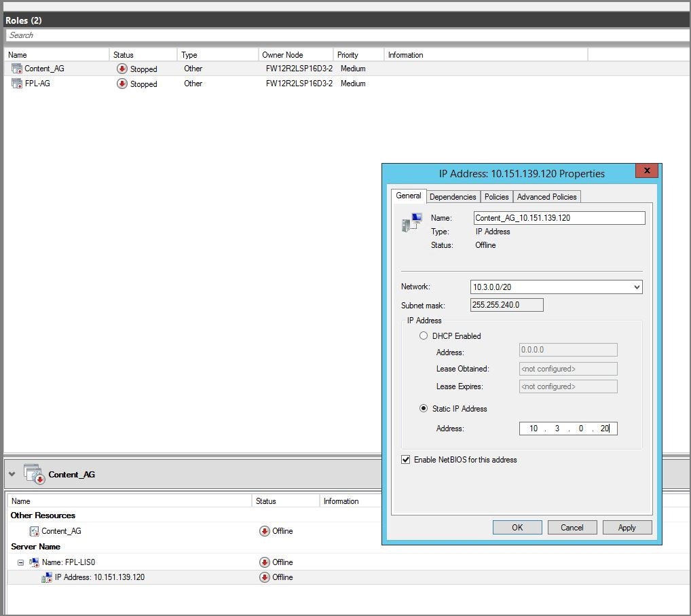Click the Content_AG role icon in Roles list

click(x=17, y=69)
